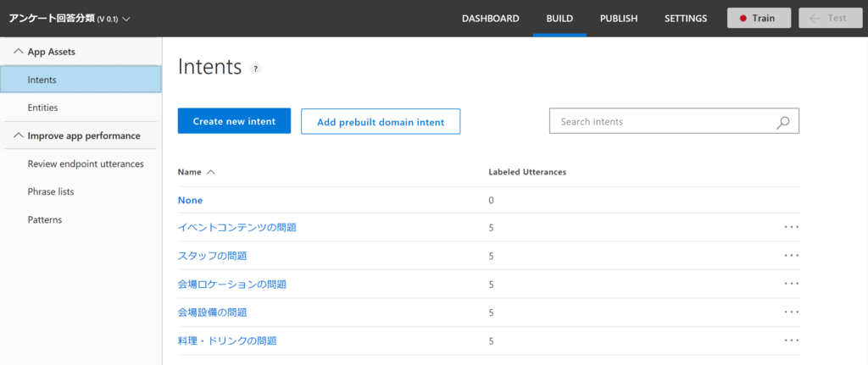Open the スタッフの問題 intent
The width and height of the screenshot is (868, 365).
coord(212,256)
